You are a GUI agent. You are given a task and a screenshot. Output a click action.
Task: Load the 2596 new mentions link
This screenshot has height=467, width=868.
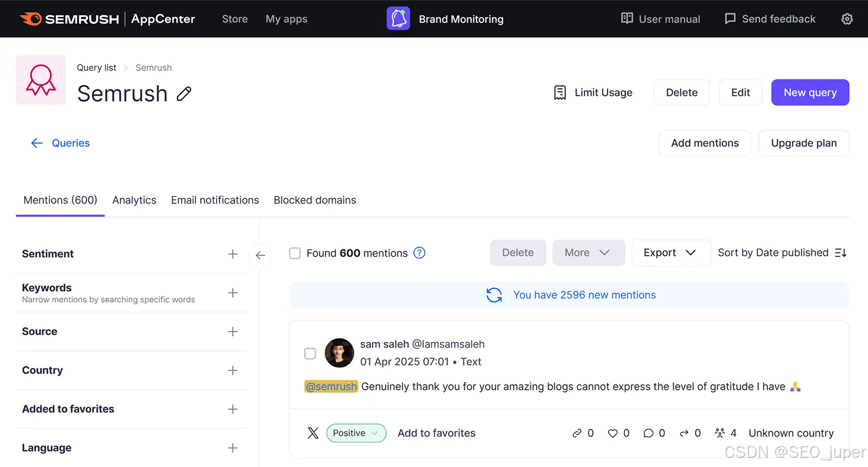[x=584, y=295]
